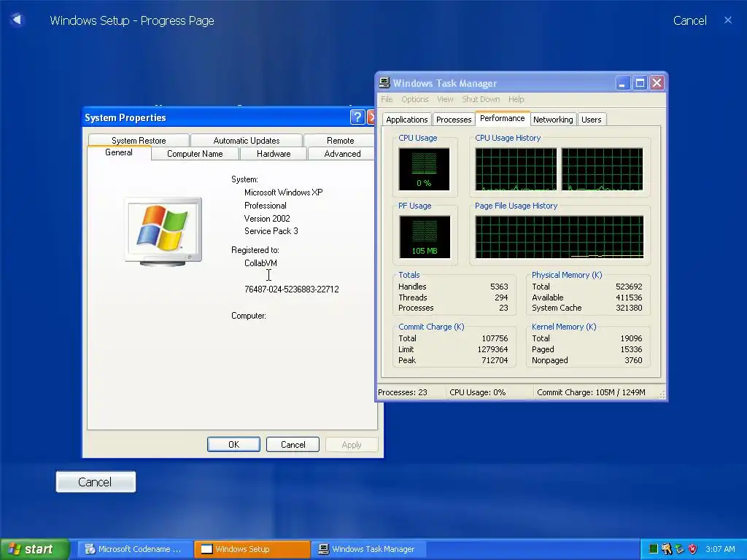Click Windows Setup taskbar button
747x560 pixels.
point(252,549)
